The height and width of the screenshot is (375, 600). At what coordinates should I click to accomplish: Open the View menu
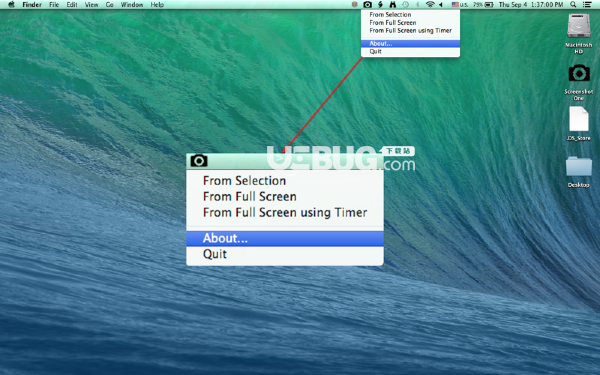[91, 5]
